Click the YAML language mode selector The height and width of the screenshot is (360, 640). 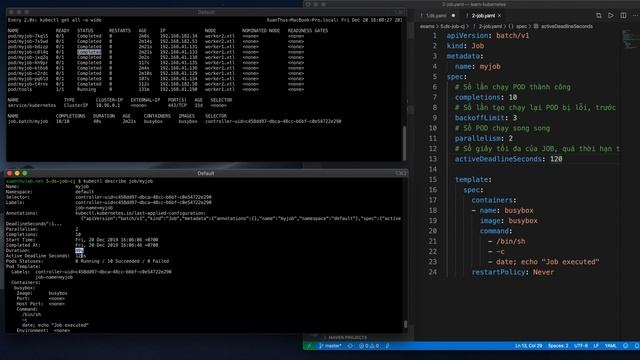click(611, 346)
